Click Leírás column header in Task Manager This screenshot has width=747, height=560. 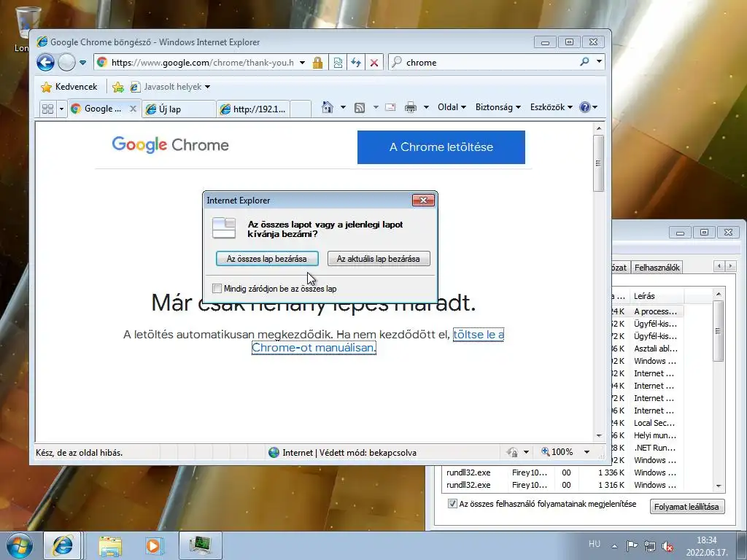pos(656,296)
